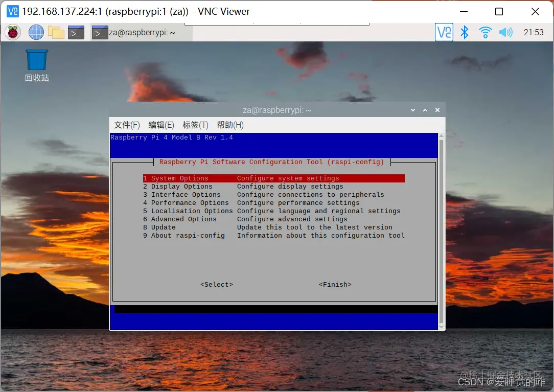This screenshot has width=554, height=392.
Task: Maximize the VNC Viewer window
Action: [x=499, y=11]
